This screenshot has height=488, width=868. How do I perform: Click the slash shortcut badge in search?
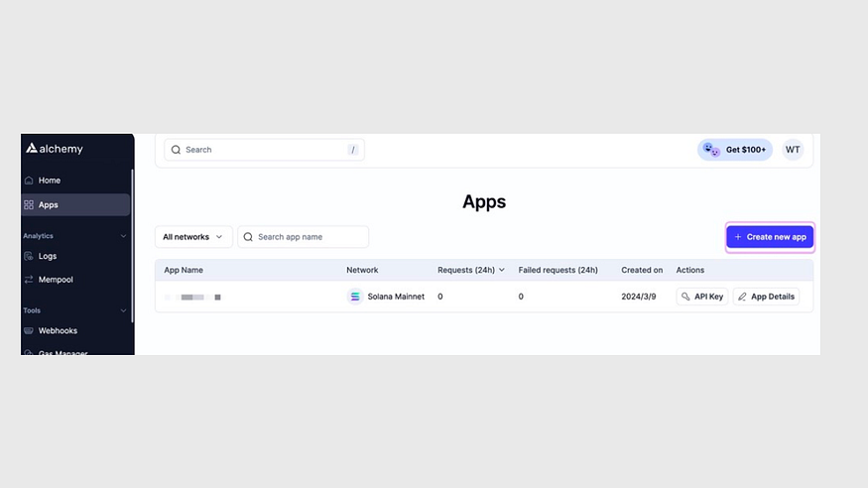(x=352, y=150)
